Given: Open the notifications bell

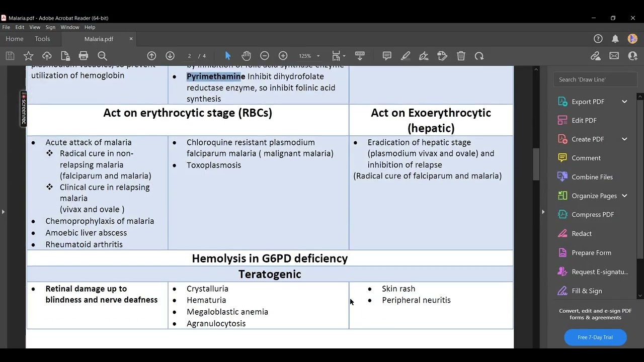Looking at the screenshot, I should [x=615, y=39].
